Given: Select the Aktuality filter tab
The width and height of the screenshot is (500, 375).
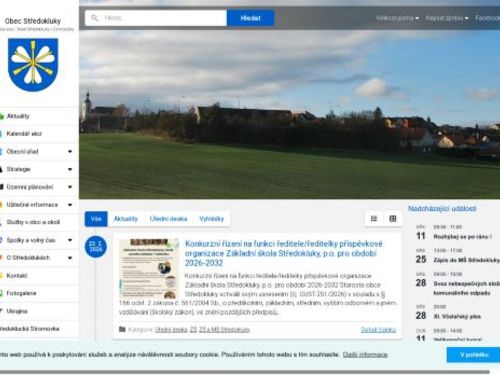Looking at the screenshot, I should tap(125, 219).
